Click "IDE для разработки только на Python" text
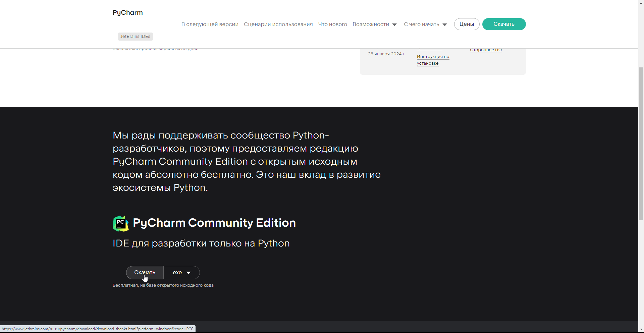The width and height of the screenshot is (644, 333). (x=201, y=243)
